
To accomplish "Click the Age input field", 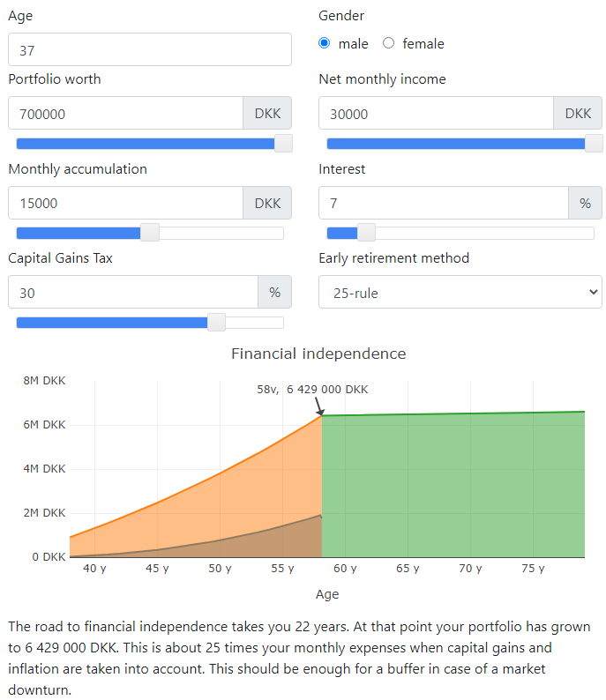I will (x=150, y=49).
